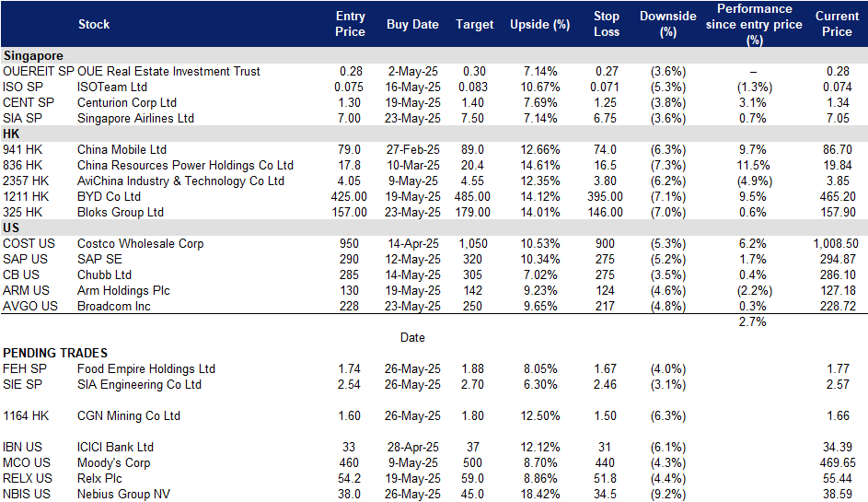This screenshot has height=502, width=868.
Task: Click the Broadcom Inc stock name
Action: 113,306
